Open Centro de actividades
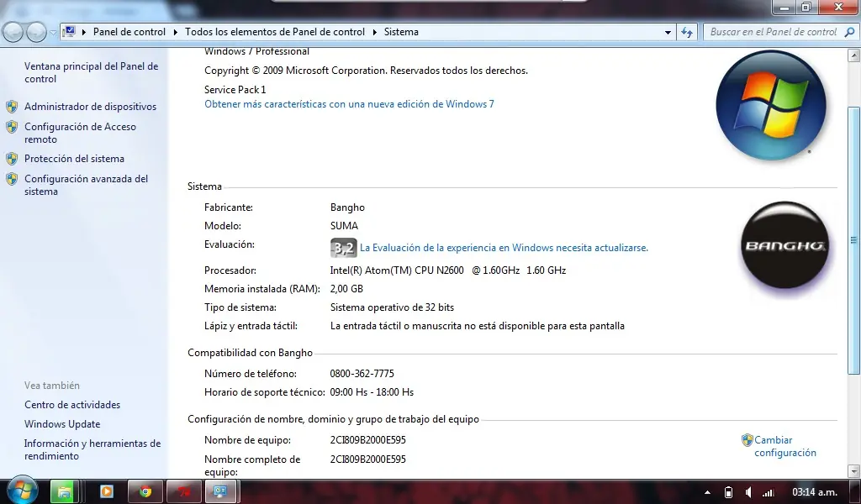 72,405
